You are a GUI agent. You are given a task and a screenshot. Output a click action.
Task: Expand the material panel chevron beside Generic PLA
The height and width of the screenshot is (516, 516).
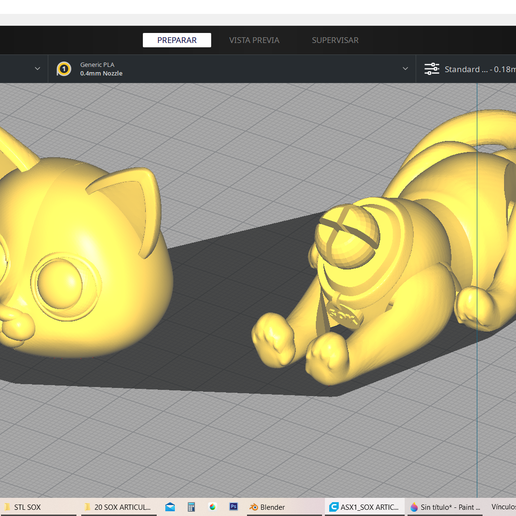click(x=405, y=69)
